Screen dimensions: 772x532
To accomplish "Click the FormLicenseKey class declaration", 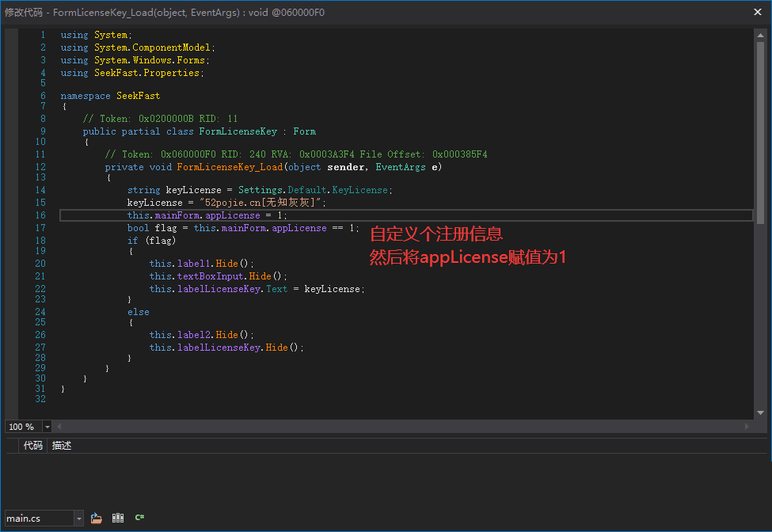I will click(200, 131).
